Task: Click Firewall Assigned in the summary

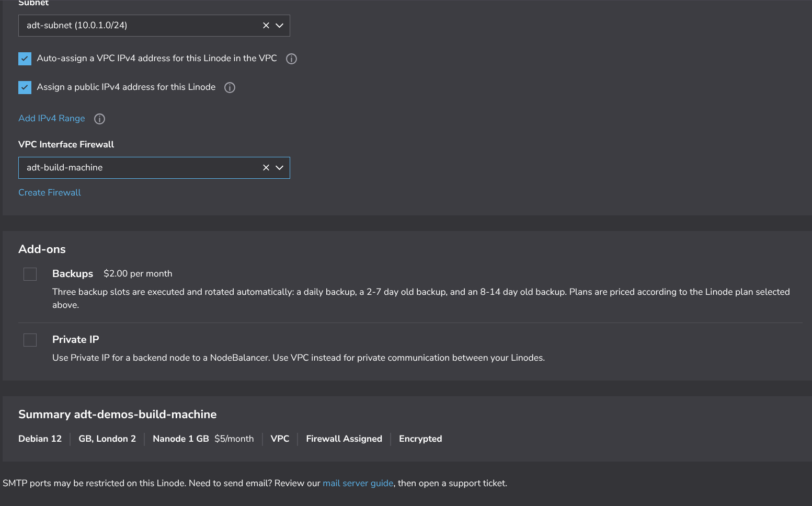Action: coord(344,439)
